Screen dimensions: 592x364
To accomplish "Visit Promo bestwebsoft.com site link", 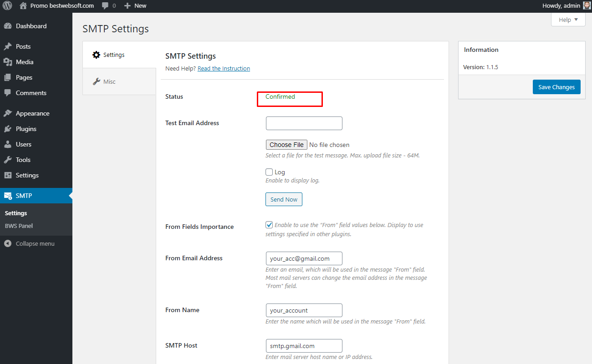I will [62, 6].
